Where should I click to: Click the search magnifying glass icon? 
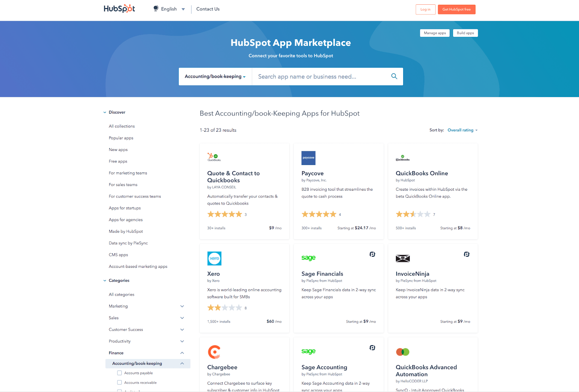click(394, 76)
